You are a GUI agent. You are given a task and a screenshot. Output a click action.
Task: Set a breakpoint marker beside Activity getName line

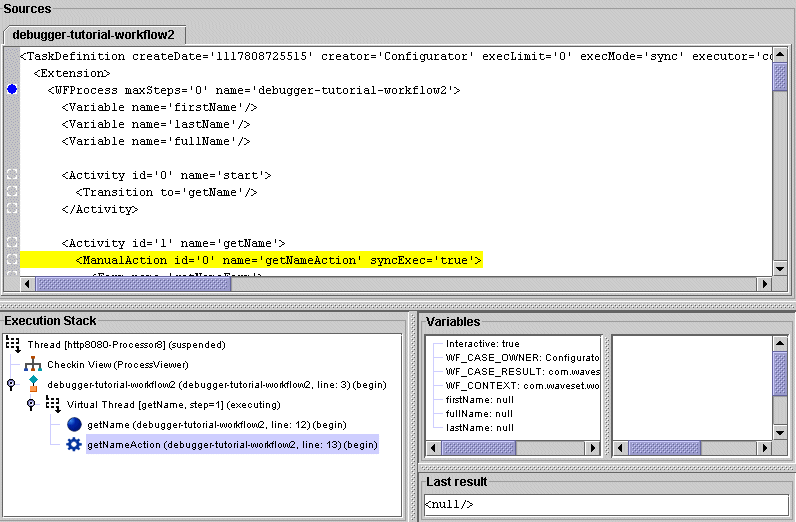[x=12, y=242]
